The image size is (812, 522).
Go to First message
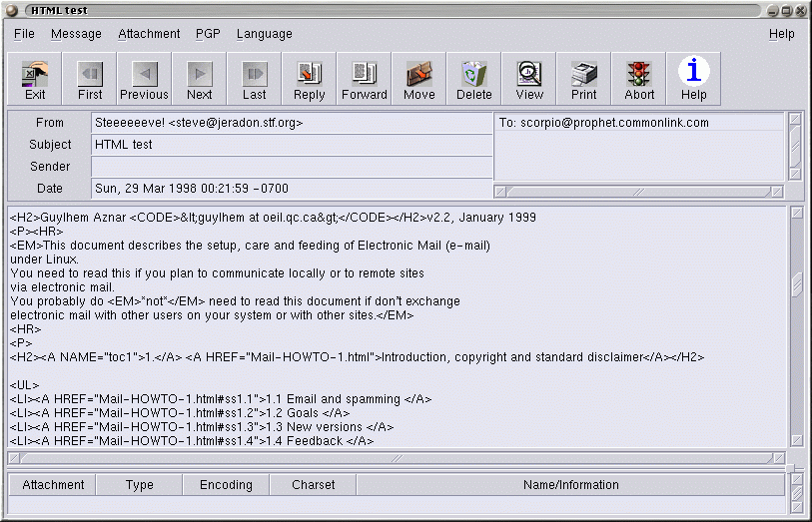[x=90, y=79]
